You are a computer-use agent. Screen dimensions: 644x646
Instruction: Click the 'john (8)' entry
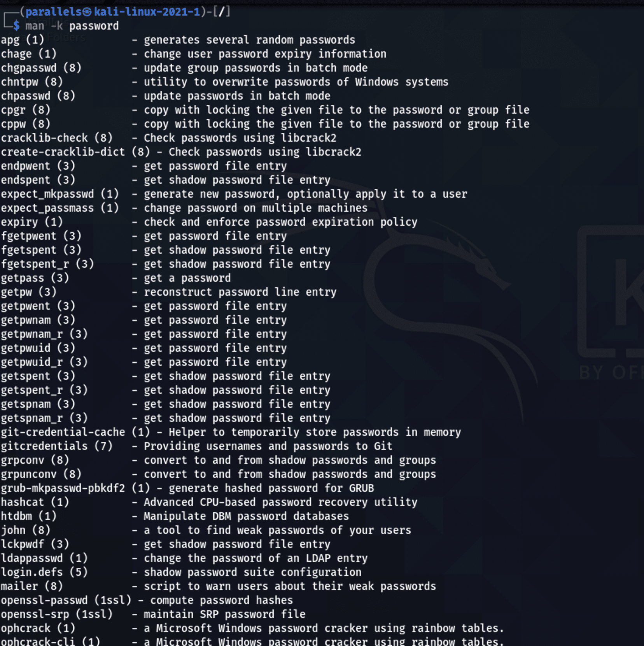(x=26, y=530)
